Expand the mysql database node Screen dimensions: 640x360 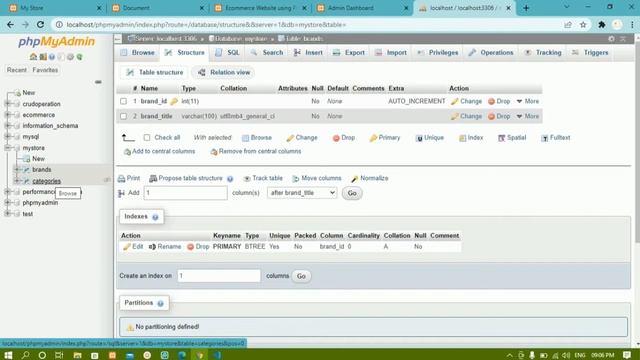pos(7,137)
